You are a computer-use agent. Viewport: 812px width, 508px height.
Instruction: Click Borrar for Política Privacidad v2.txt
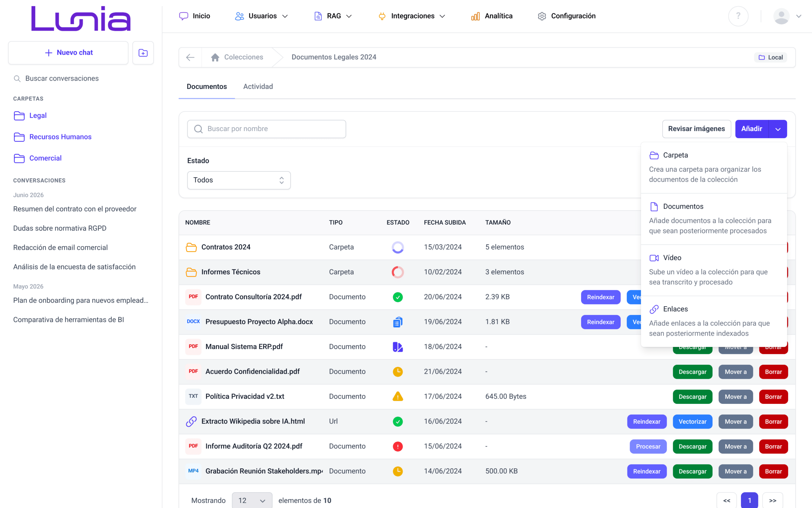click(x=773, y=397)
